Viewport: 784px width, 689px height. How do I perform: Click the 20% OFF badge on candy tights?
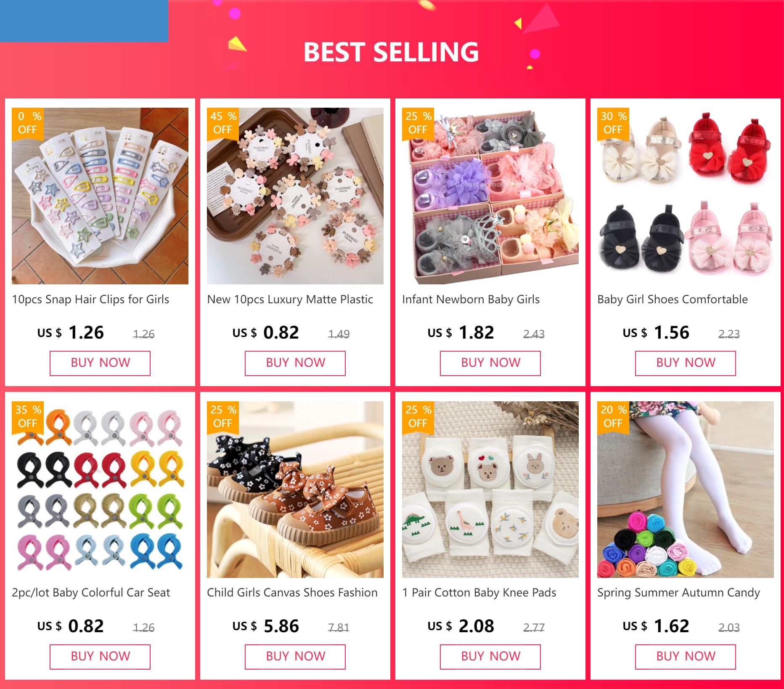click(613, 416)
